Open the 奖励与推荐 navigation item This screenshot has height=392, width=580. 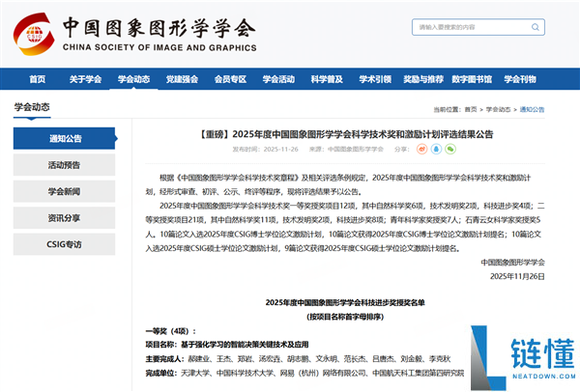pos(423,79)
